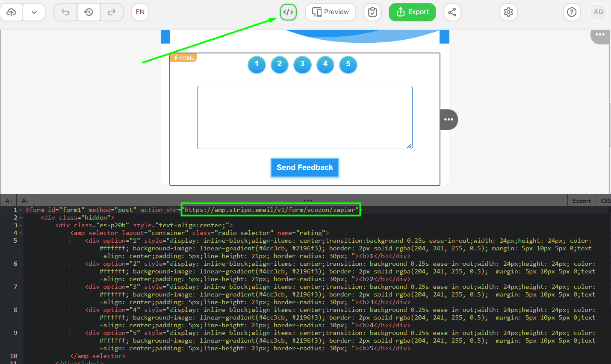This screenshot has width=611, height=364.
Task: Select the HTML block label
Action: click(183, 58)
